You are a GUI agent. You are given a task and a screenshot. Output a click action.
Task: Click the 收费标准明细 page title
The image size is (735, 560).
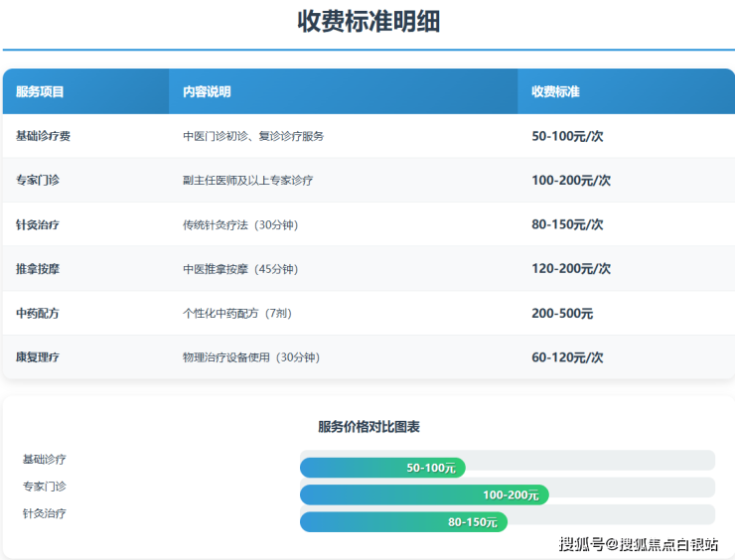368,22
